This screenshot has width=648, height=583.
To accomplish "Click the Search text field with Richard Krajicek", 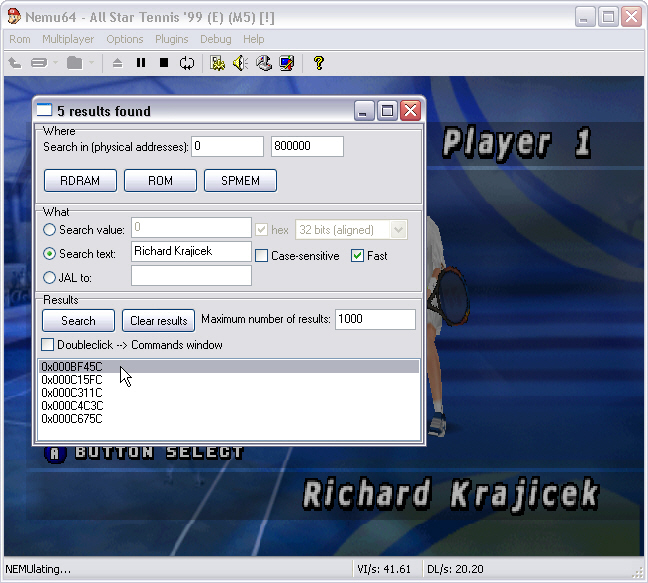I will [191, 252].
